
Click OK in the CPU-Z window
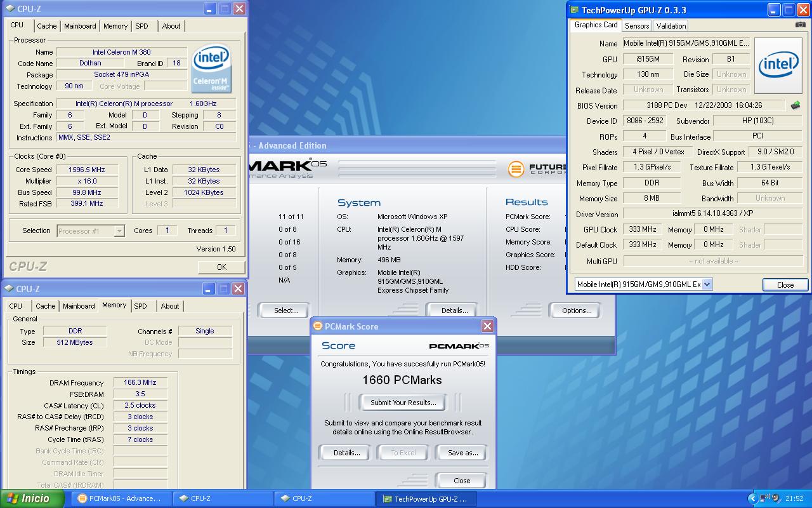coord(221,267)
